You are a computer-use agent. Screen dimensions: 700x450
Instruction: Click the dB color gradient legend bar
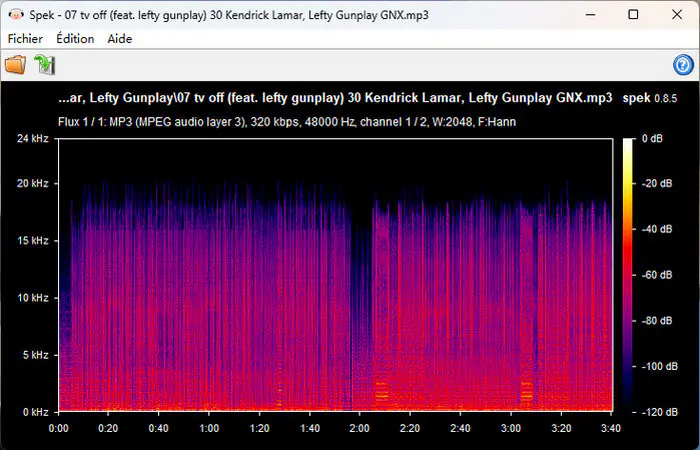pos(628,275)
